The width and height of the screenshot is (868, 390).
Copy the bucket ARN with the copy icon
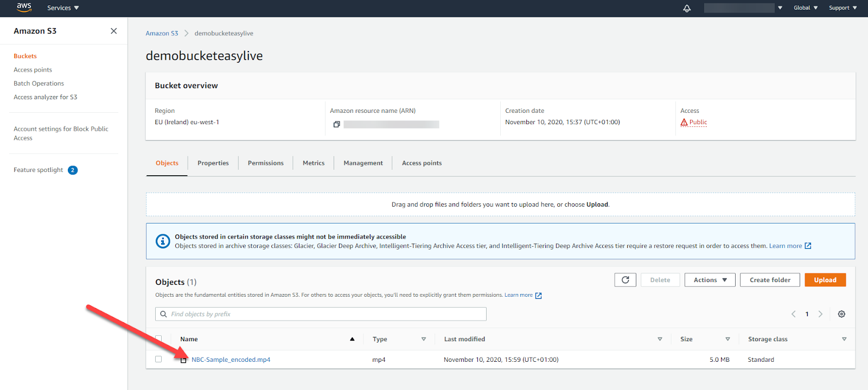click(x=336, y=124)
